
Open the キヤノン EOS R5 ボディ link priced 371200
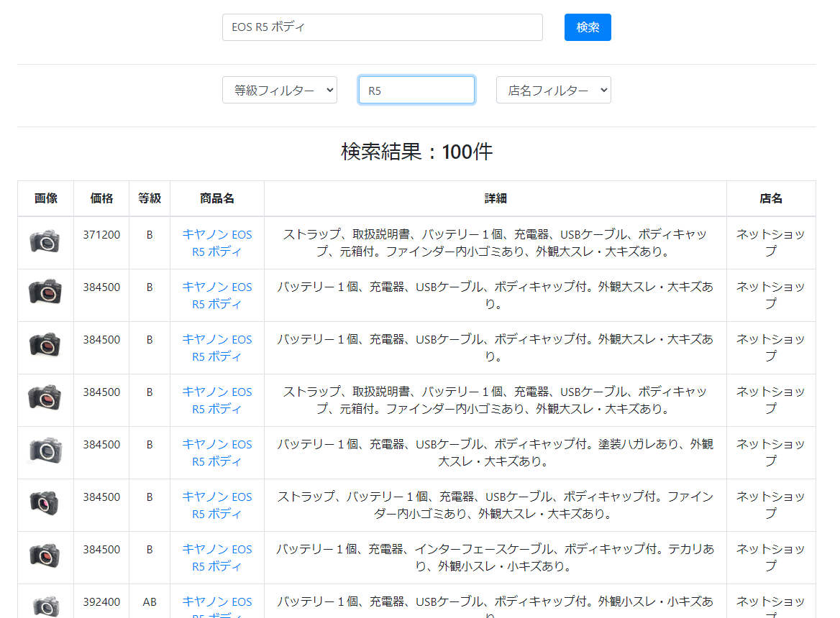[217, 243]
